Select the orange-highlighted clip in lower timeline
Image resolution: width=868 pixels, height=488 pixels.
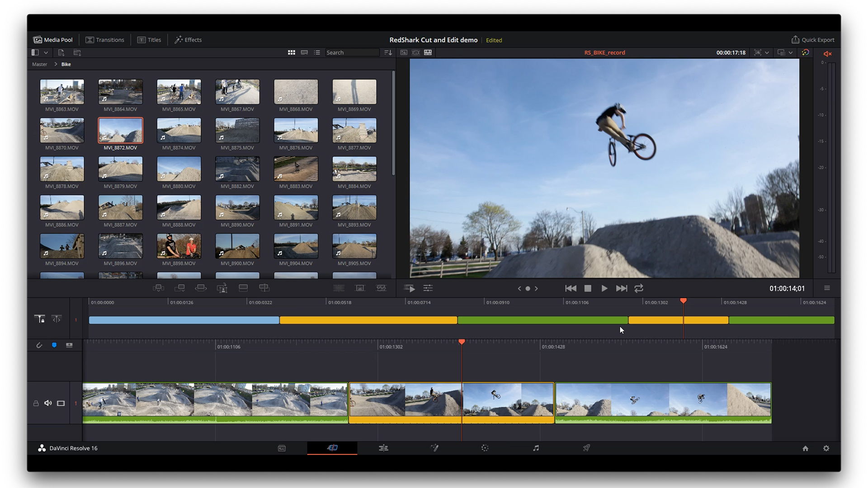pos(451,403)
